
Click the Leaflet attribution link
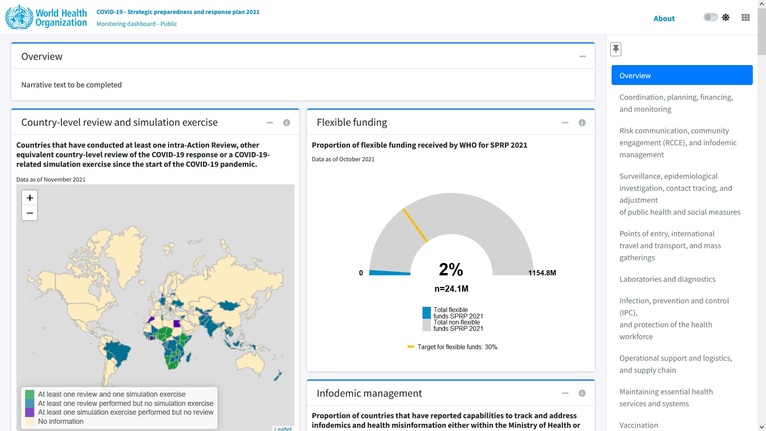click(x=283, y=429)
